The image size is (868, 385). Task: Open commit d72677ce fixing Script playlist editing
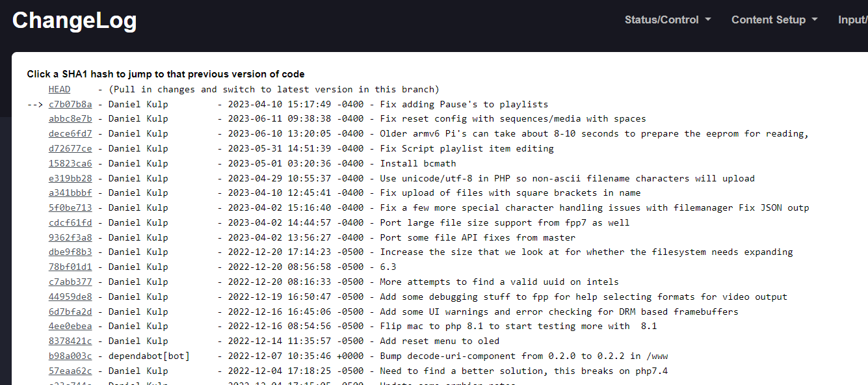[70, 148]
